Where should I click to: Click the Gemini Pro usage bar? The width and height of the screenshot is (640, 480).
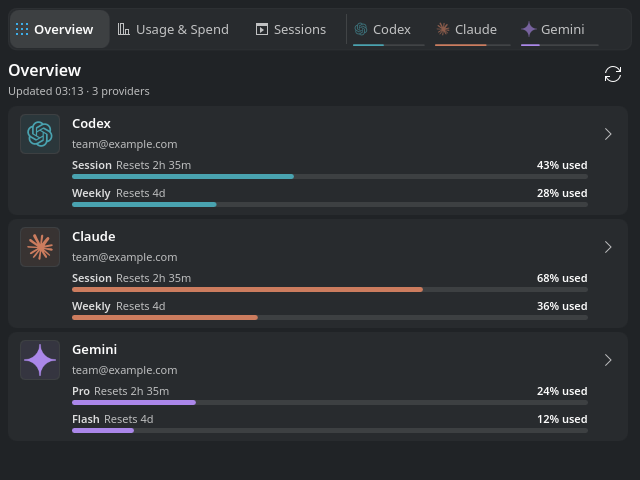coord(330,403)
